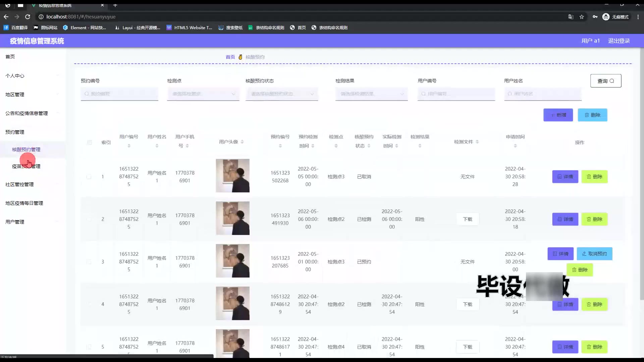Screen dimensions: 644x362
Task: Open the 地区管理 sidebar menu
Action: tap(15, 95)
